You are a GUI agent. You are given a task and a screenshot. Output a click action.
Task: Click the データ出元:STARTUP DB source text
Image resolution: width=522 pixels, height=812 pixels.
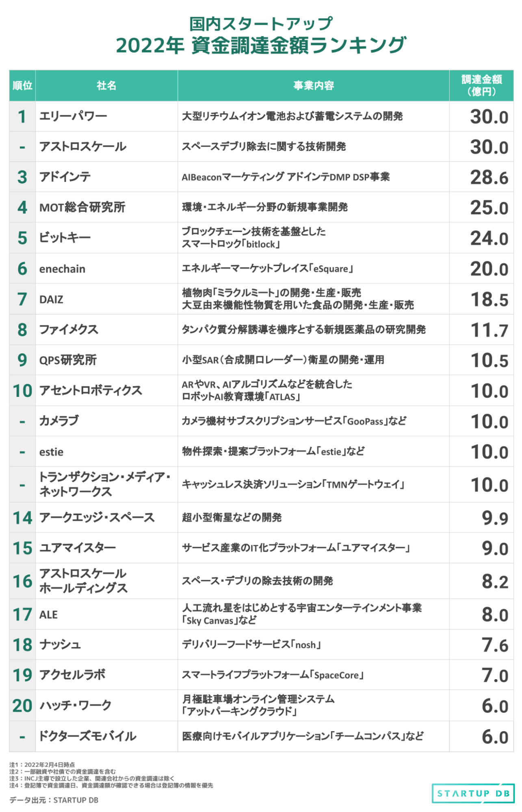click(54, 800)
